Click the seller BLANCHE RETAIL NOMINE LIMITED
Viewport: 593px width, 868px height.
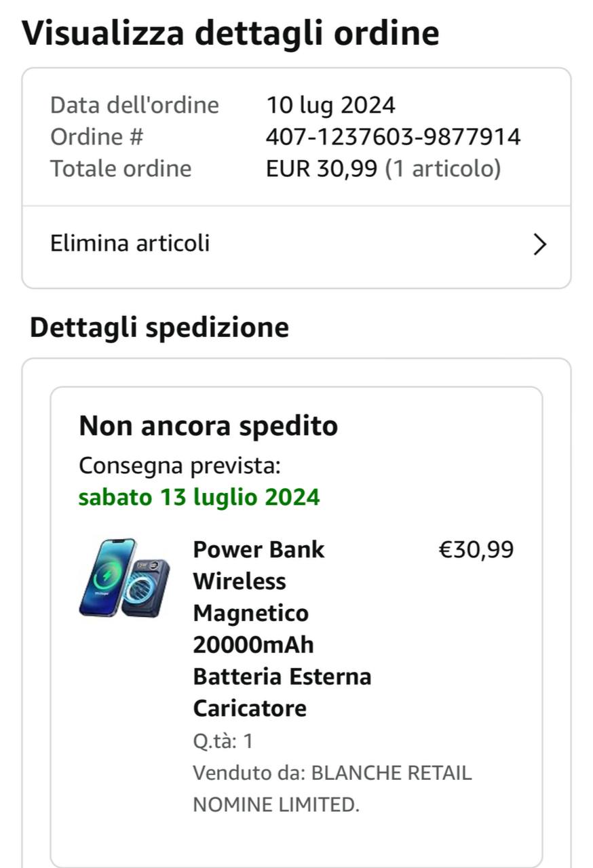[332, 789]
